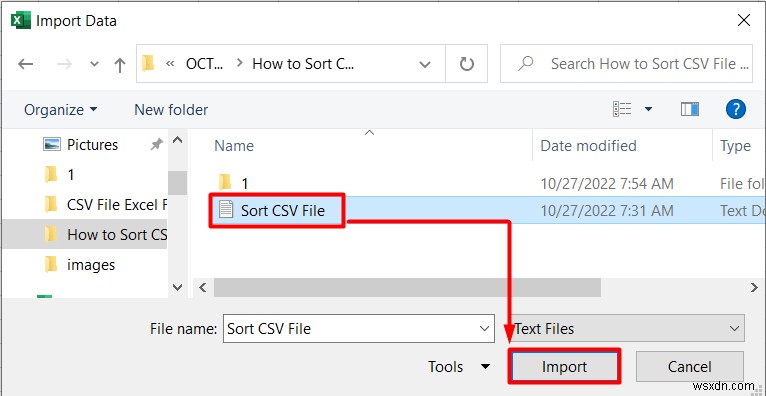Open the recent locations dropdown chevron
766x396 pixels.
tap(95, 64)
